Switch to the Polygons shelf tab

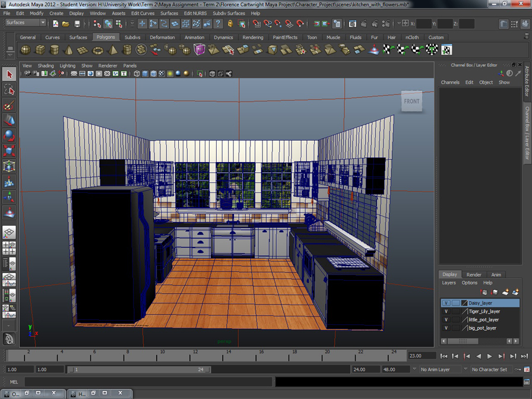[x=106, y=37]
